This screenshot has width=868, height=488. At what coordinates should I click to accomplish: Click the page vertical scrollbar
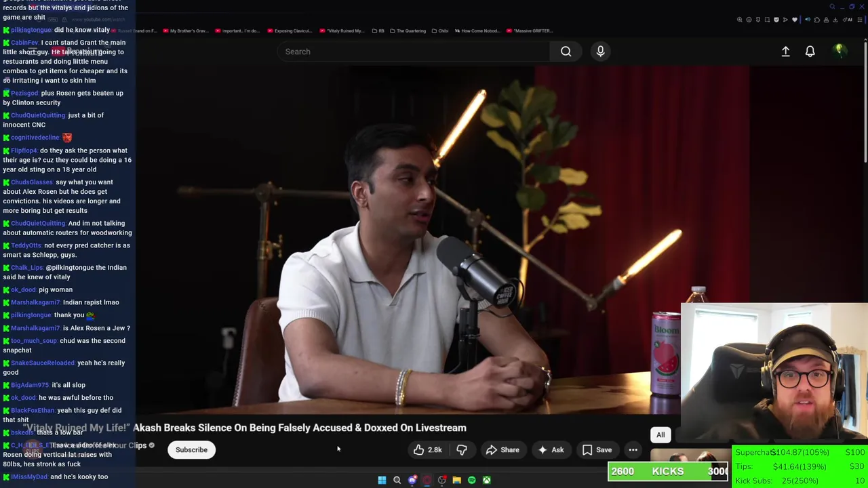point(865,102)
